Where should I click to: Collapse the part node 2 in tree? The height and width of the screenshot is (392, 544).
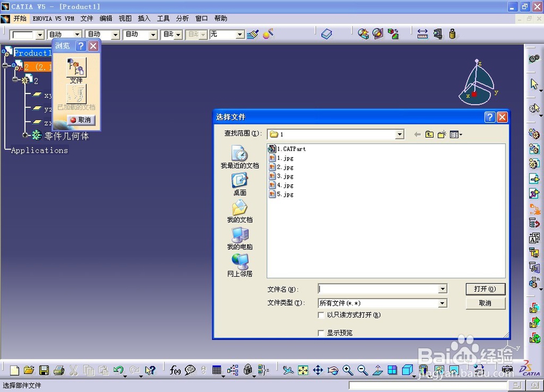tap(15, 80)
